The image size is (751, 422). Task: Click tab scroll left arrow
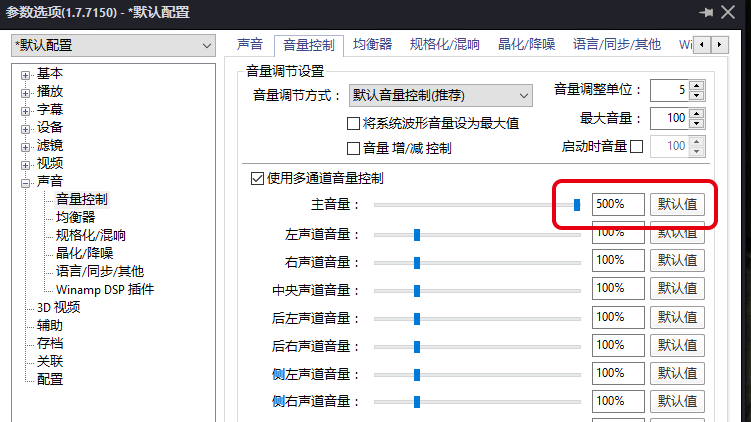[702, 45]
